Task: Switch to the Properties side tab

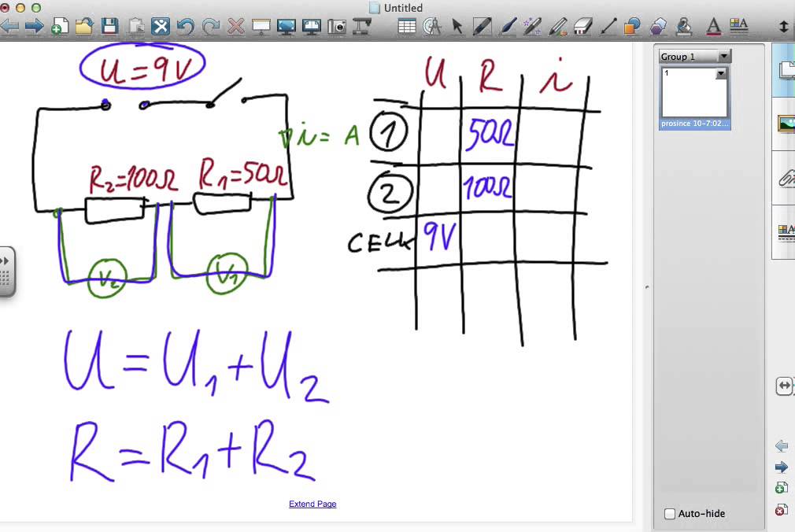Action: point(785,233)
